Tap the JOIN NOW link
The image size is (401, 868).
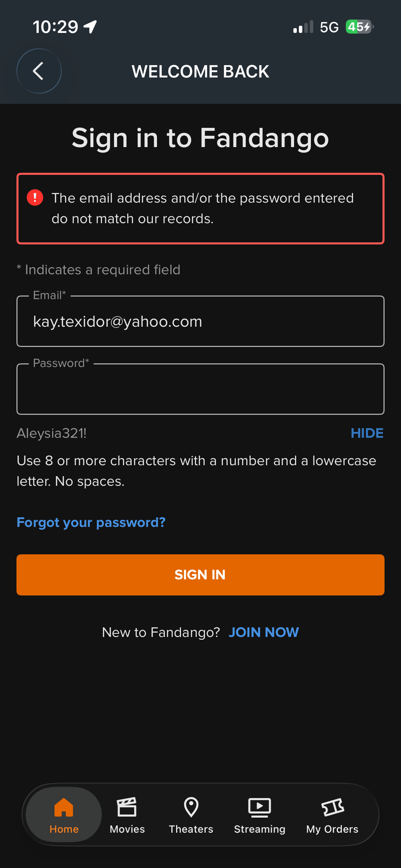point(264,632)
